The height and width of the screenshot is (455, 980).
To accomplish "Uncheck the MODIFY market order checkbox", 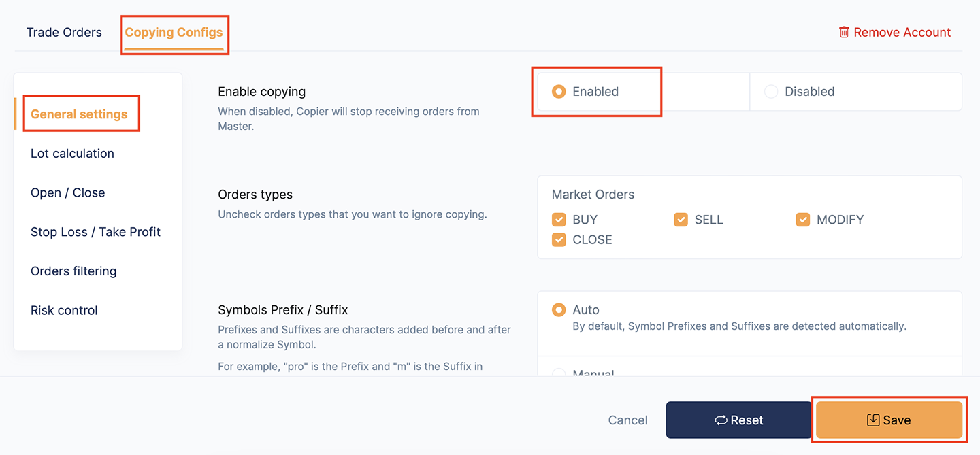I will coord(803,220).
